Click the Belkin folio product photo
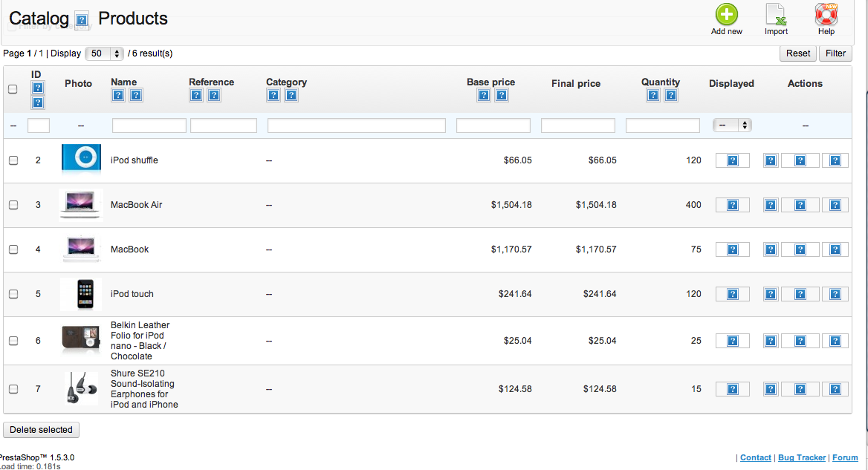The width and height of the screenshot is (868, 470). tap(81, 339)
